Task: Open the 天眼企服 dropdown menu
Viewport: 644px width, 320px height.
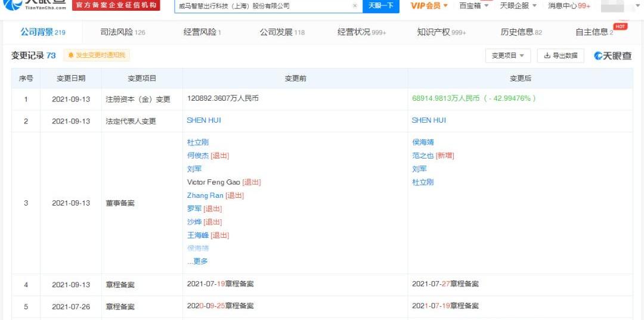Action: [x=518, y=6]
